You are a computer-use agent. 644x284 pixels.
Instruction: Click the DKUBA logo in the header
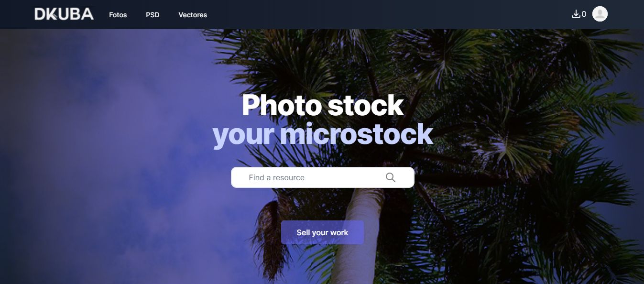coord(64,14)
